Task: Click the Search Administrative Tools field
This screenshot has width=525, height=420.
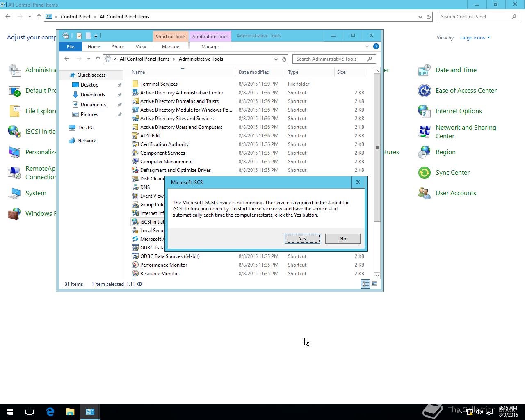Action: pyautogui.click(x=334, y=59)
